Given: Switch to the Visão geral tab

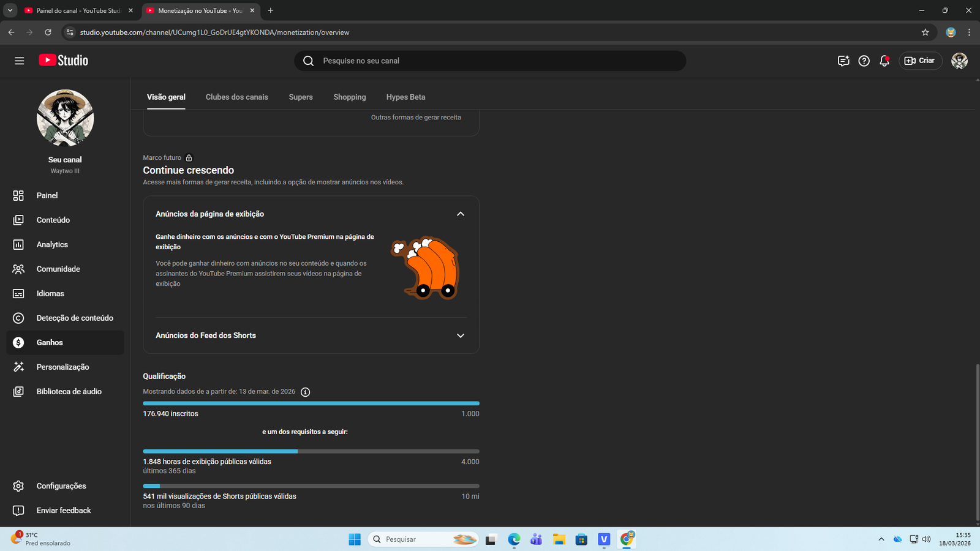Looking at the screenshot, I should [x=166, y=97].
